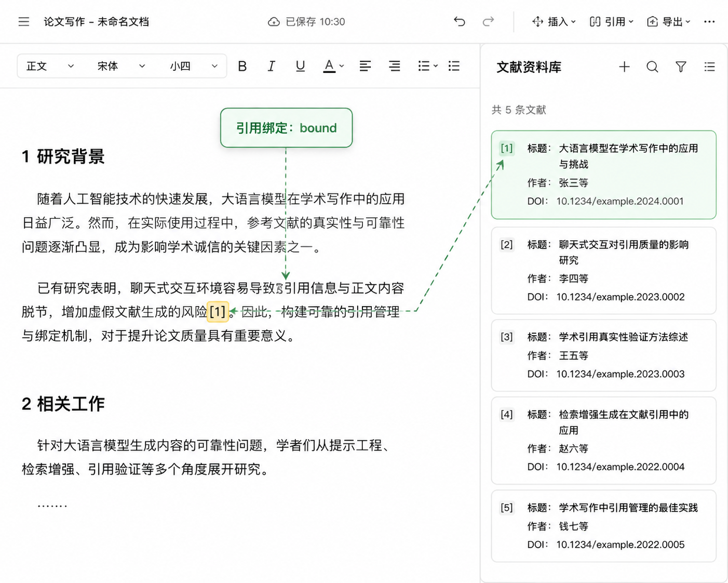Toggle italic formatting
This screenshot has height=583, width=728.
coord(271,66)
